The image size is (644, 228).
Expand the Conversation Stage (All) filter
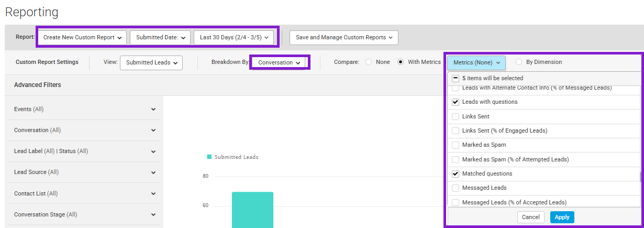84,214
